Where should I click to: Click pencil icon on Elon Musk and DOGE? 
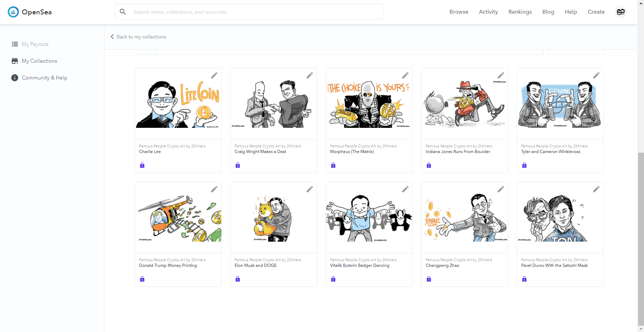310,189
